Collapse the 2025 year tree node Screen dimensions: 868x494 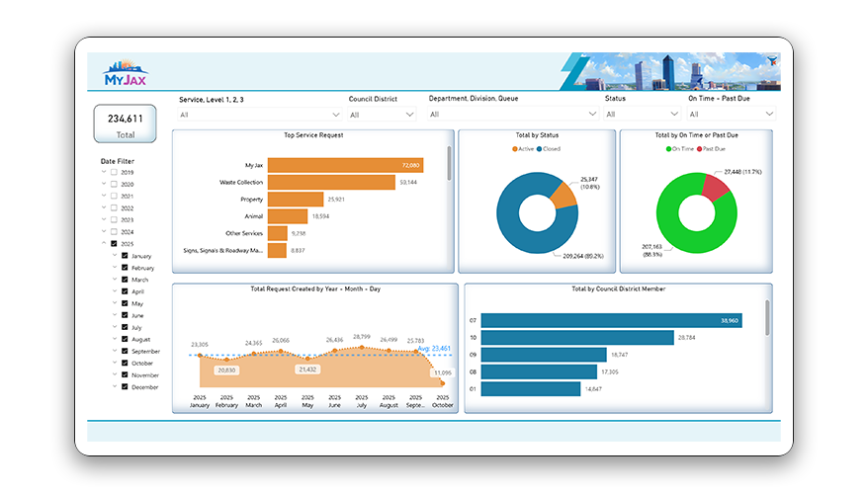click(104, 244)
